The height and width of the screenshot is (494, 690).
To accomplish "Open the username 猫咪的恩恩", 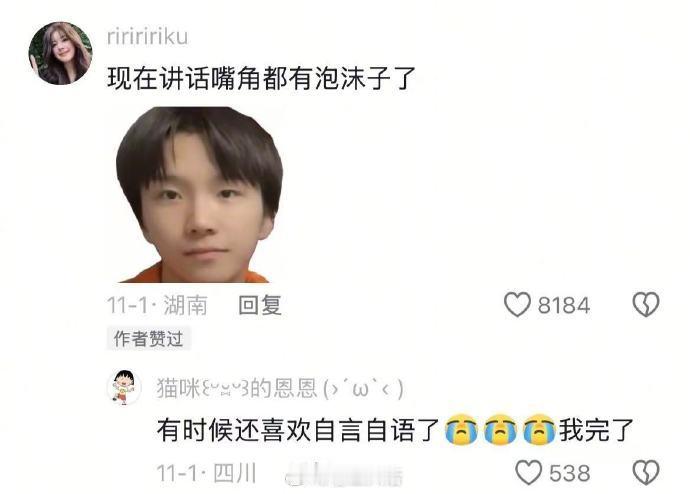I will pos(280,388).
